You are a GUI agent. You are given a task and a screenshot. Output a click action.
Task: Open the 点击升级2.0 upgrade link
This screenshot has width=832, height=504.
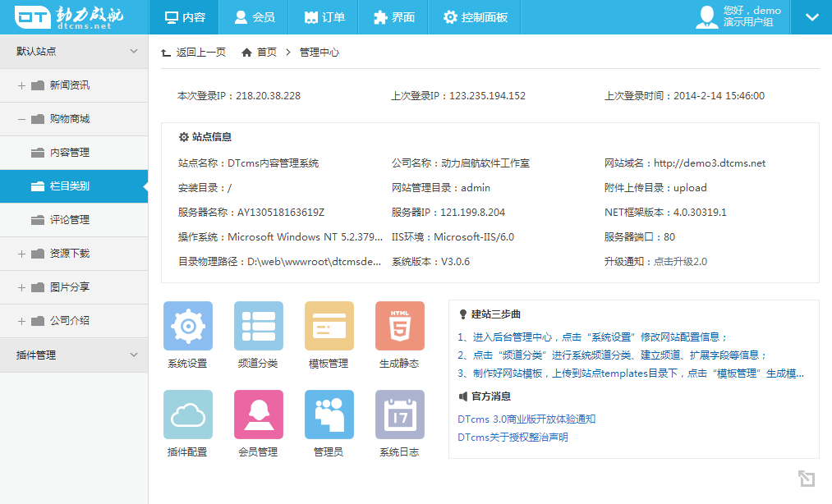[x=680, y=262]
